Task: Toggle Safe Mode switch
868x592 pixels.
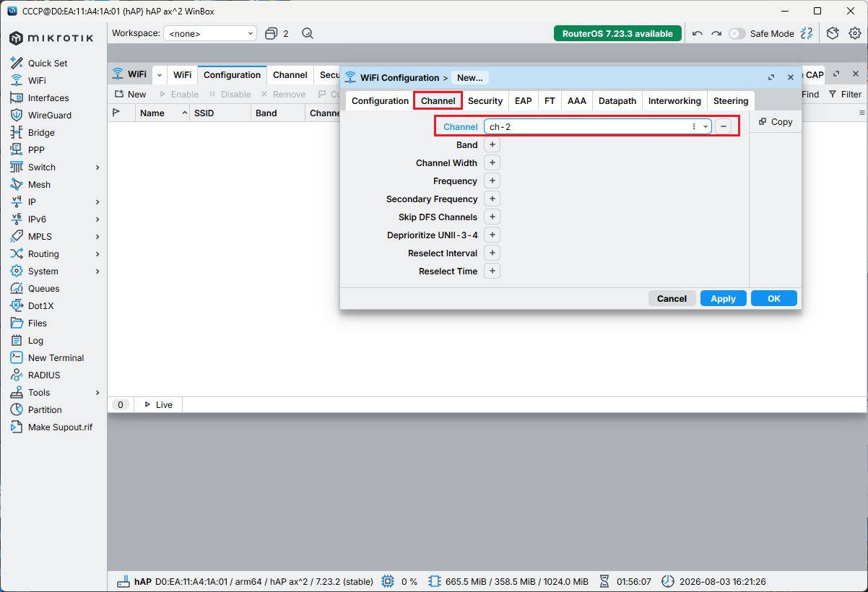Action: click(737, 33)
